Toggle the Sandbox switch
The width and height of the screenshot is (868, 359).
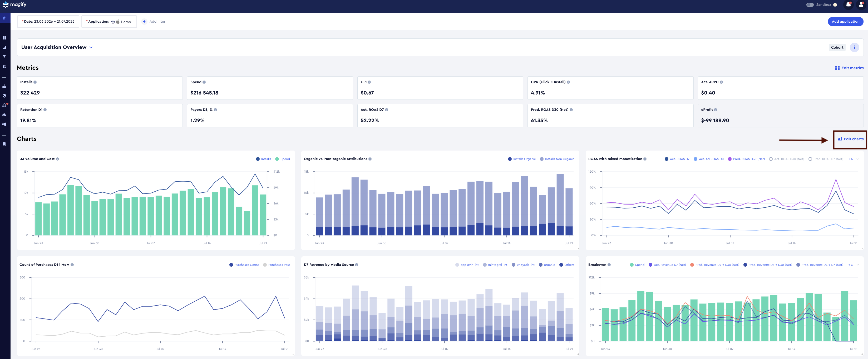[x=810, y=5]
